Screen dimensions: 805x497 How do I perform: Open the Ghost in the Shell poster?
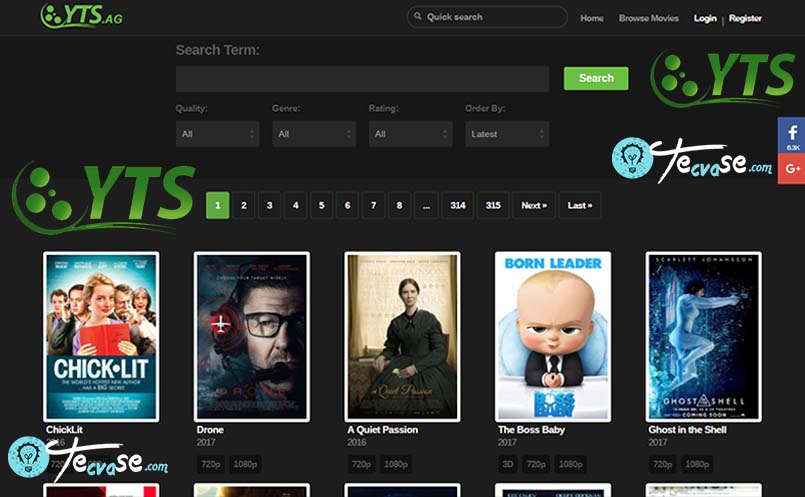pyautogui.click(x=703, y=337)
